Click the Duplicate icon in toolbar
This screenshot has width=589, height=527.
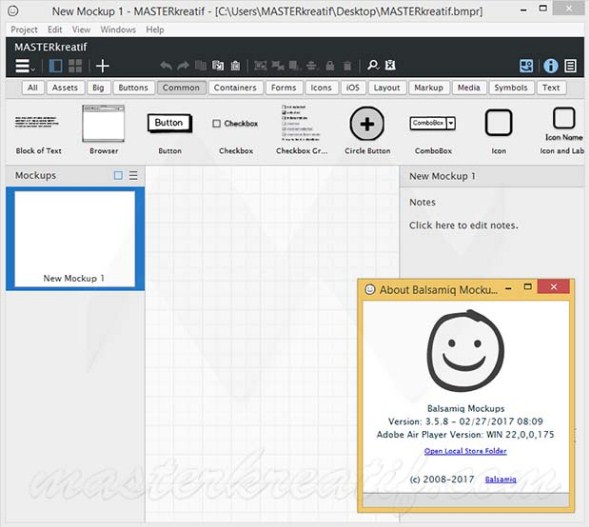pyautogui.click(x=218, y=66)
